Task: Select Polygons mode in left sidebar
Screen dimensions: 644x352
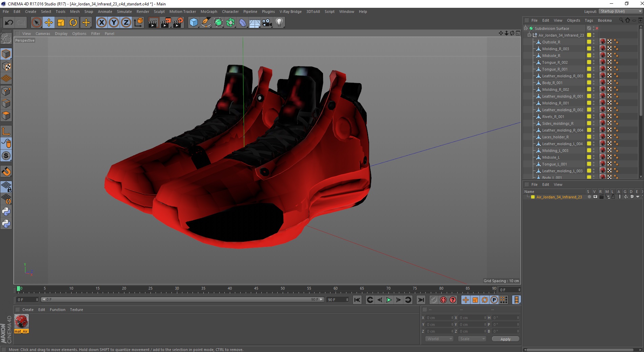Action: pyautogui.click(x=6, y=115)
